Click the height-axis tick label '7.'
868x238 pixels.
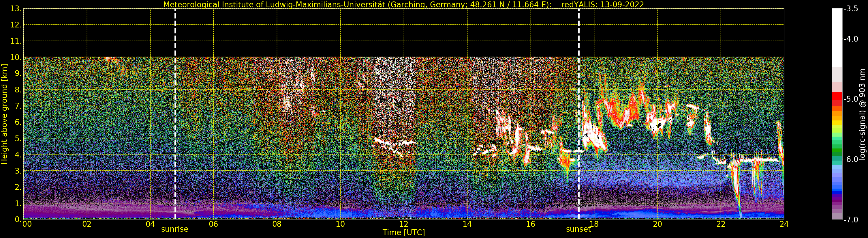(x=18, y=106)
